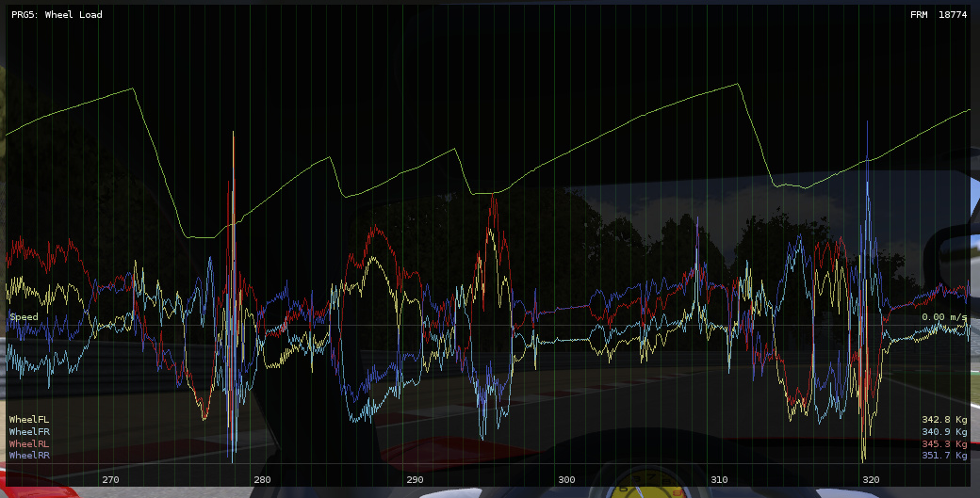Click the 0.00 m/s speed readout

[x=944, y=317]
